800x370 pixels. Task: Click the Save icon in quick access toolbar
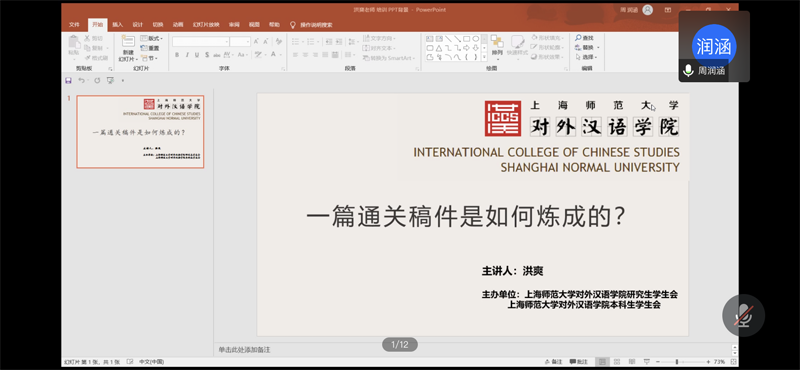[x=68, y=81]
